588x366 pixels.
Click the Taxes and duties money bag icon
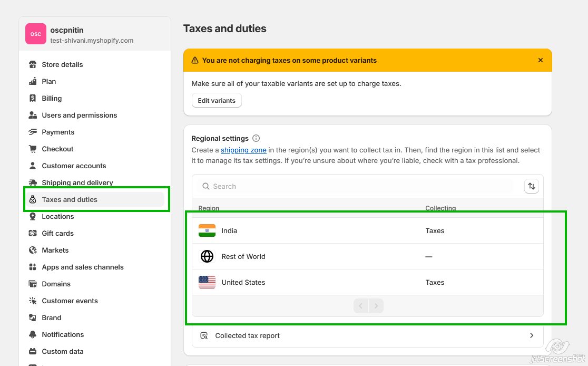[x=33, y=200]
